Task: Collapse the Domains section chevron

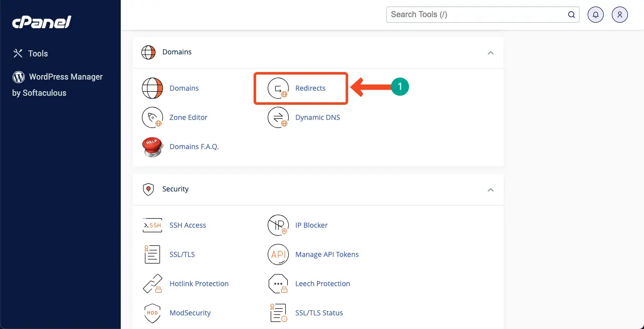Action: coord(491,53)
